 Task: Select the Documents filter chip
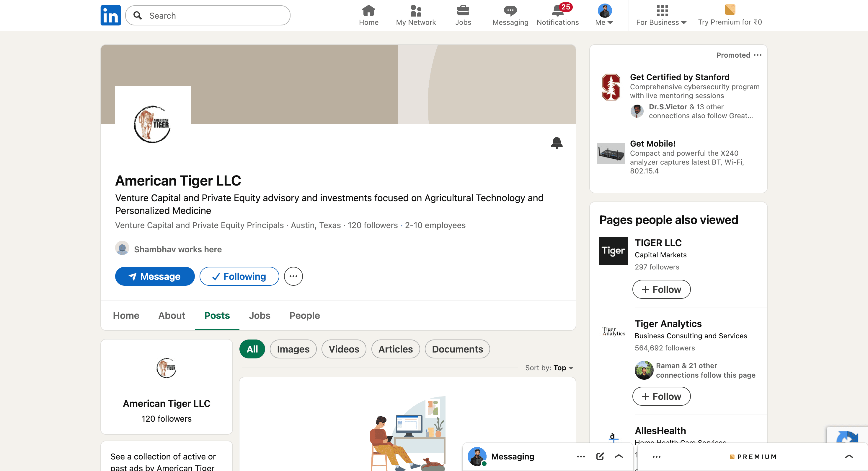coord(457,349)
